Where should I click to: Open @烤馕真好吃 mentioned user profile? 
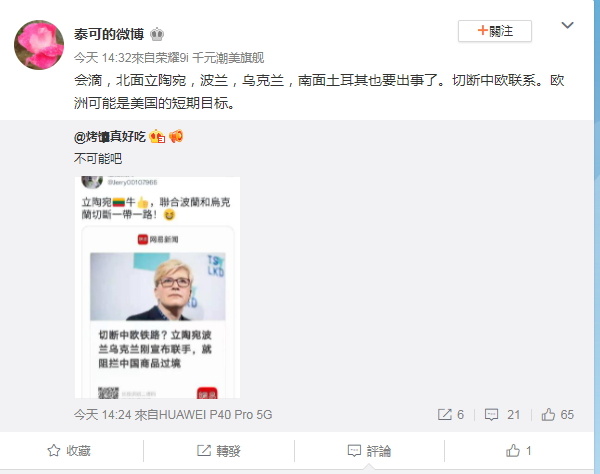coord(110,137)
